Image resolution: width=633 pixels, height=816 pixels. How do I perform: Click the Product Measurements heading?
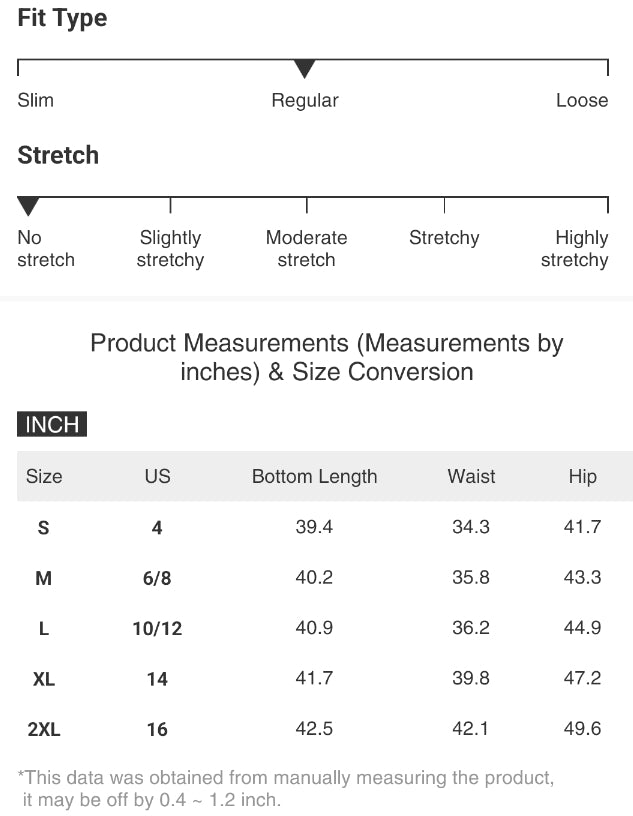327,358
